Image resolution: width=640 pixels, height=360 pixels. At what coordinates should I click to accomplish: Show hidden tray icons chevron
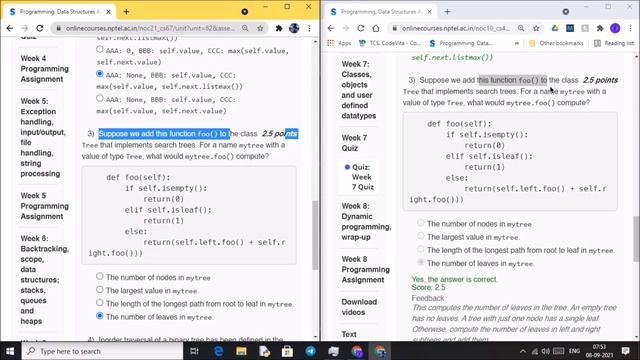click(523, 351)
